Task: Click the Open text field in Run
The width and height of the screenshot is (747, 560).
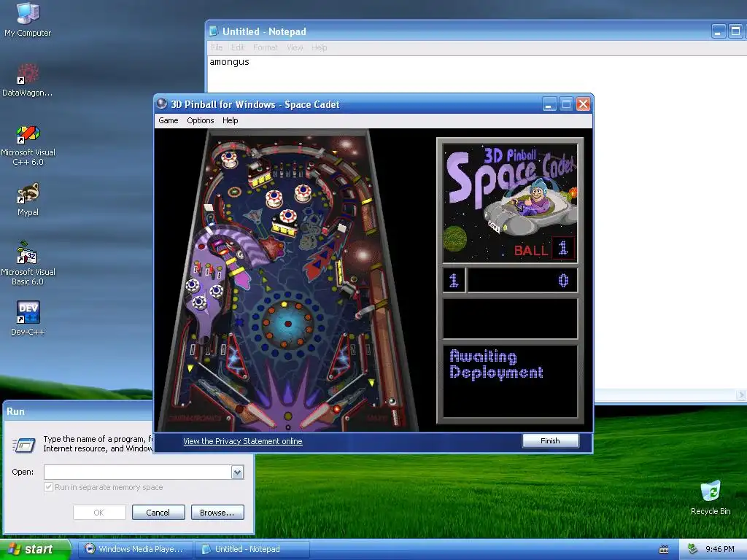Action: pyautogui.click(x=138, y=472)
